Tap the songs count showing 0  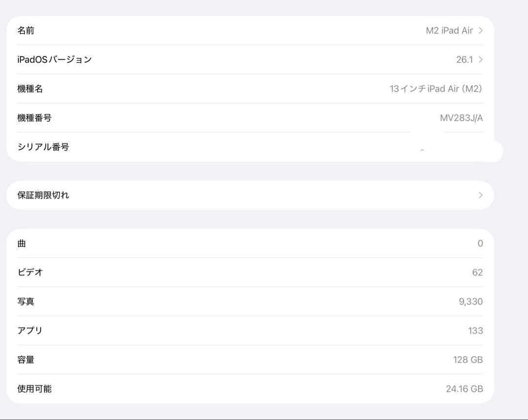(480, 243)
